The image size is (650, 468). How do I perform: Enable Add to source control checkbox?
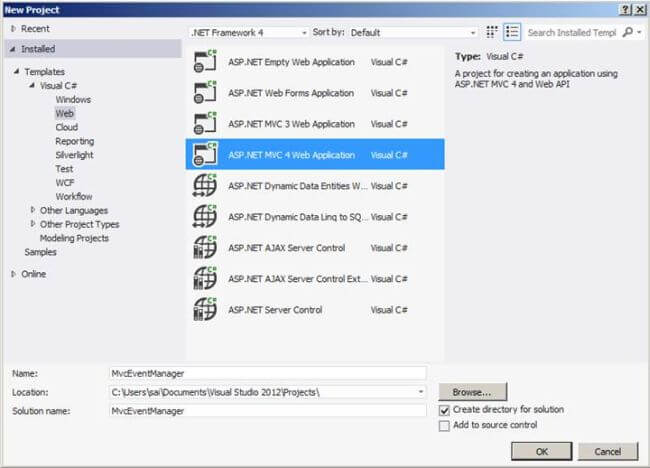(444, 426)
